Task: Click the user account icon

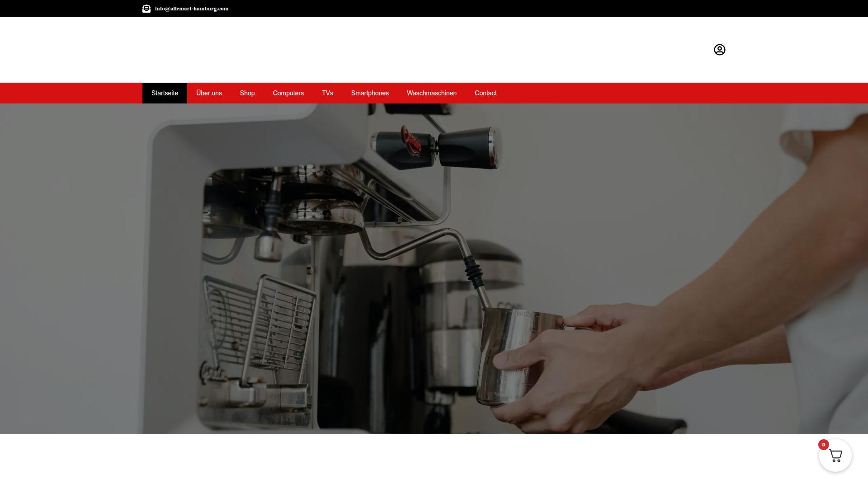Action: (719, 50)
